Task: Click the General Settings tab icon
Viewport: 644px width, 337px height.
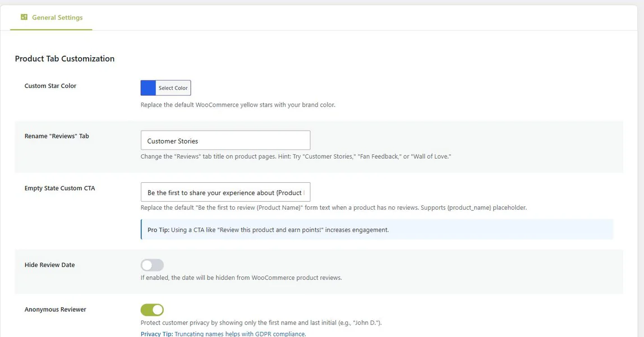Action: (x=24, y=17)
